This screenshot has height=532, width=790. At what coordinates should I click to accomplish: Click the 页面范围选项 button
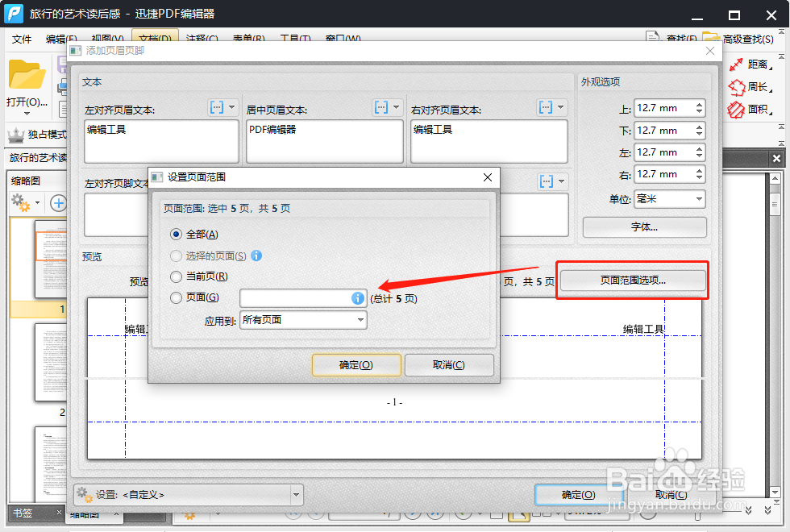point(632,280)
